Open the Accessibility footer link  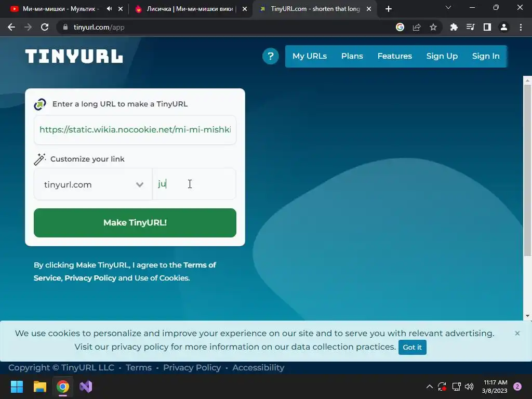[258, 367]
